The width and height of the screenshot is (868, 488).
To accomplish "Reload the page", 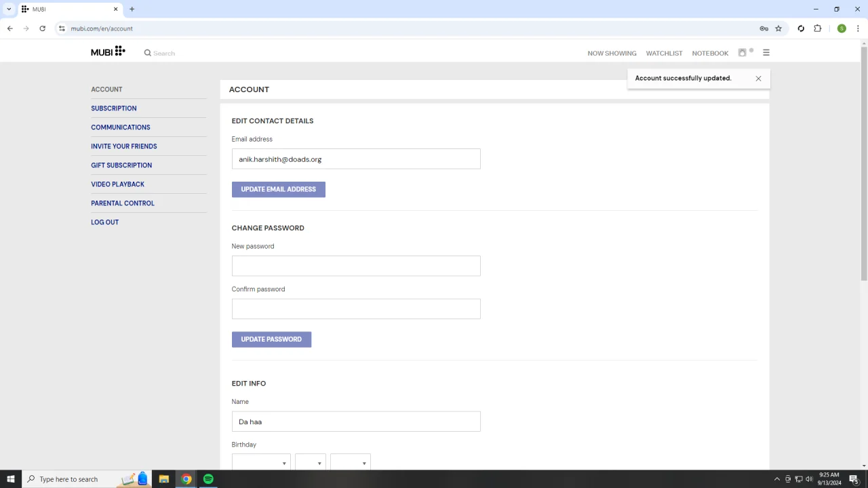I will [x=42, y=28].
